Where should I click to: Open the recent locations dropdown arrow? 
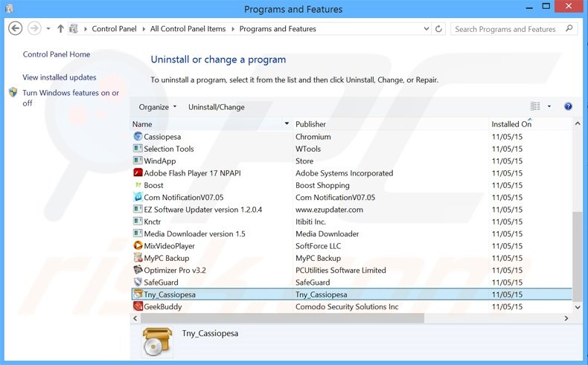point(48,29)
